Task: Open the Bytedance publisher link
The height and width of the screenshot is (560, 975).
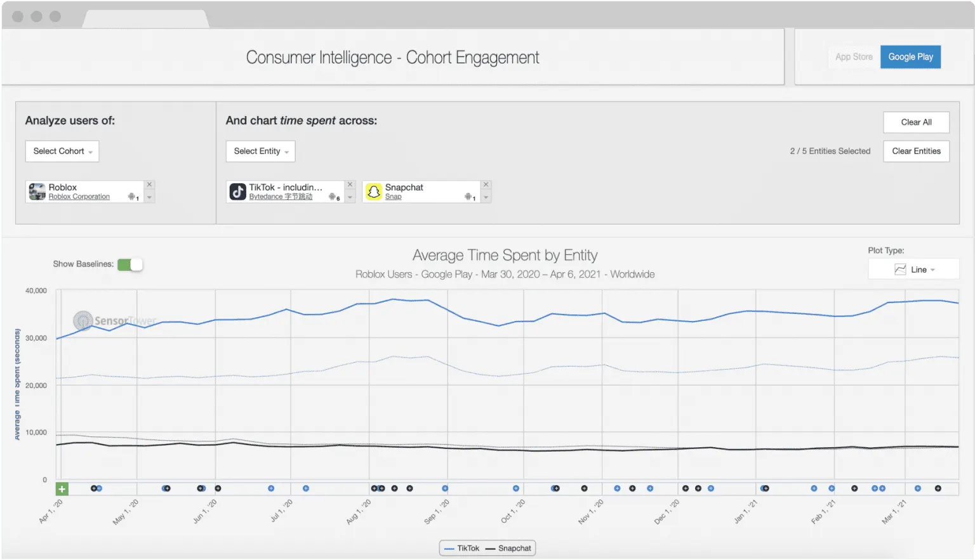Action: pos(281,197)
